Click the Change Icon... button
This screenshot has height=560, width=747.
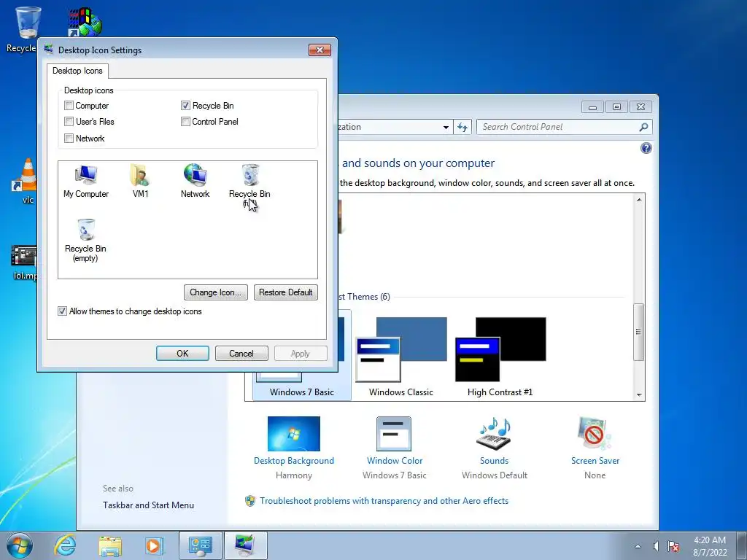(x=216, y=292)
